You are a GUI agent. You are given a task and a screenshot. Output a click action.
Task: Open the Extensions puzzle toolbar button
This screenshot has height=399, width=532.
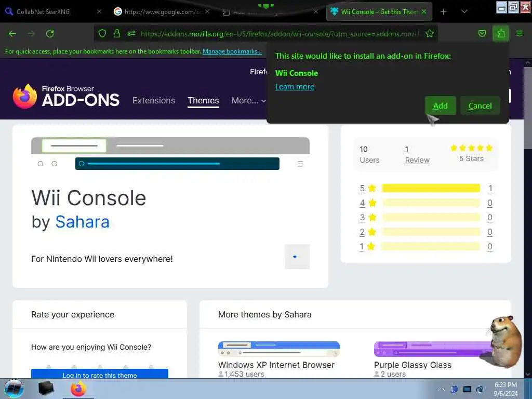[501, 33]
